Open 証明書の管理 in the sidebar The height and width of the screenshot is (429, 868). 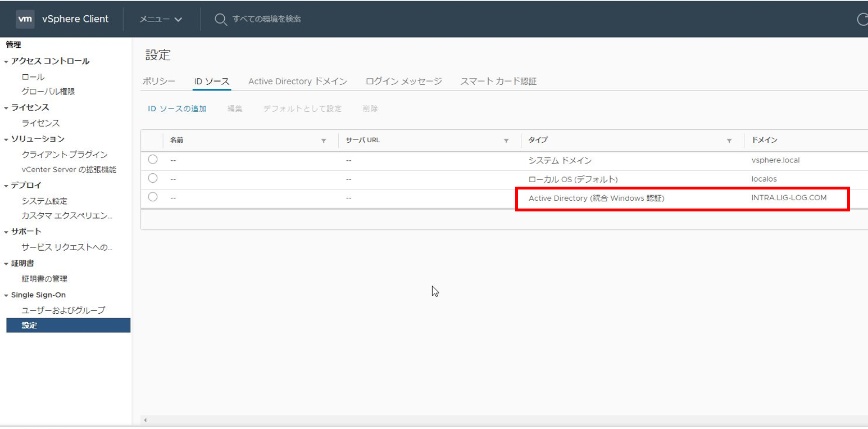(x=44, y=279)
